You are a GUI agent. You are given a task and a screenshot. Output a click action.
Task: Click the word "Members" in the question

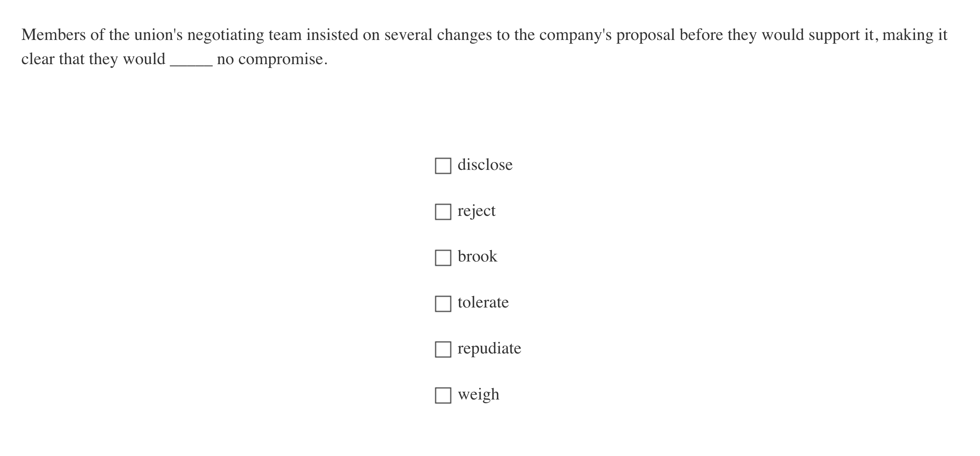53,35
